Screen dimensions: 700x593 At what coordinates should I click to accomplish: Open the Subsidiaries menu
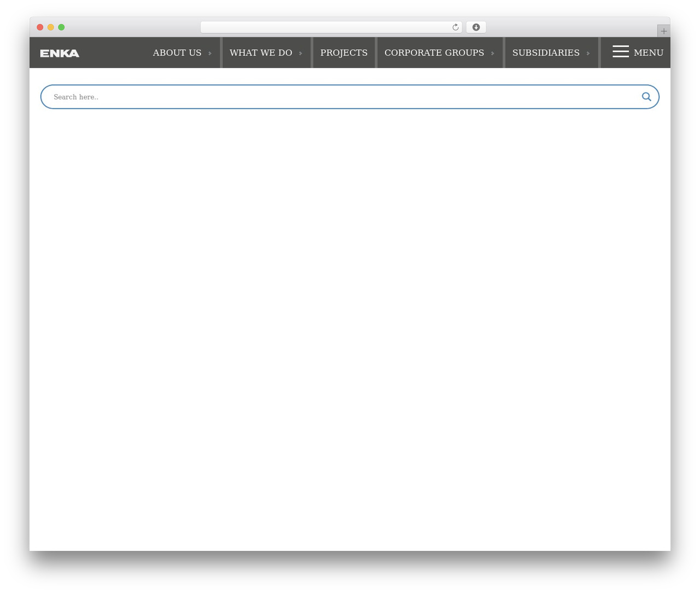(546, 53)
